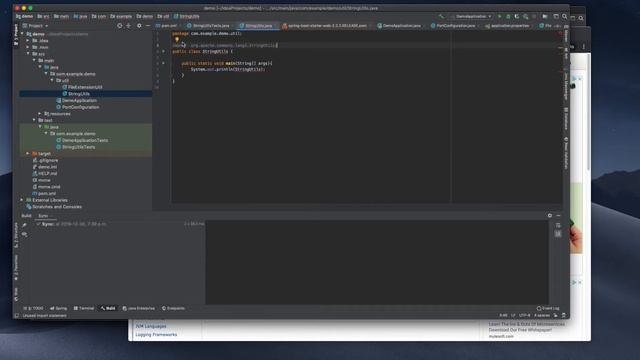The width and height of the screenshot is (640, 360).
Task: Click the build hammer icon in top toolbar
Action: (x=441, y=16)
